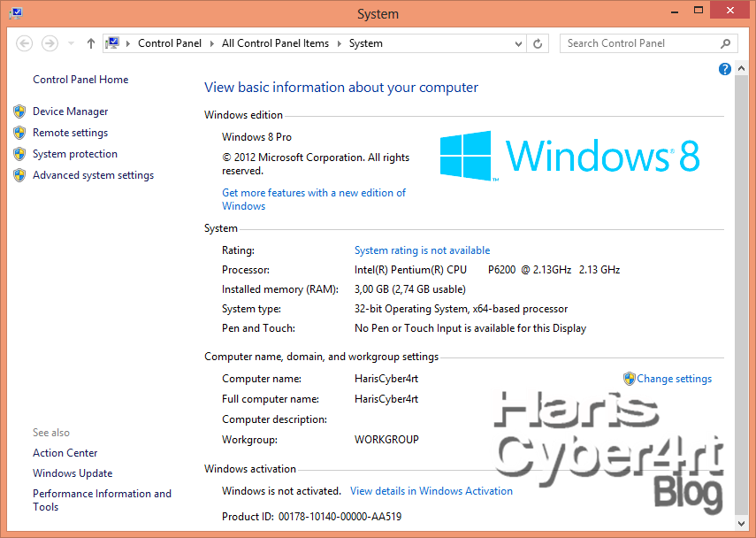Screen dimensions: 756x538
Task: Open Control Panel Home
Action: [x=80, y=80]
